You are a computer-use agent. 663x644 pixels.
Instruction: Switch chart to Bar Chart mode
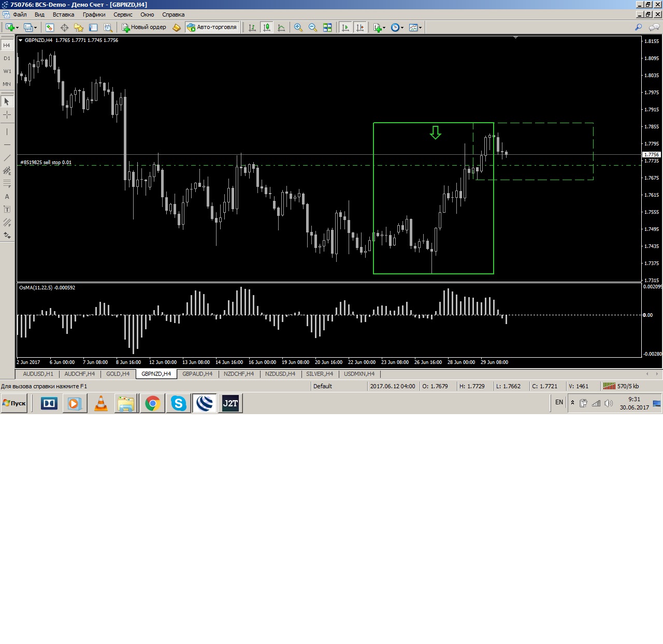point(252,27)
